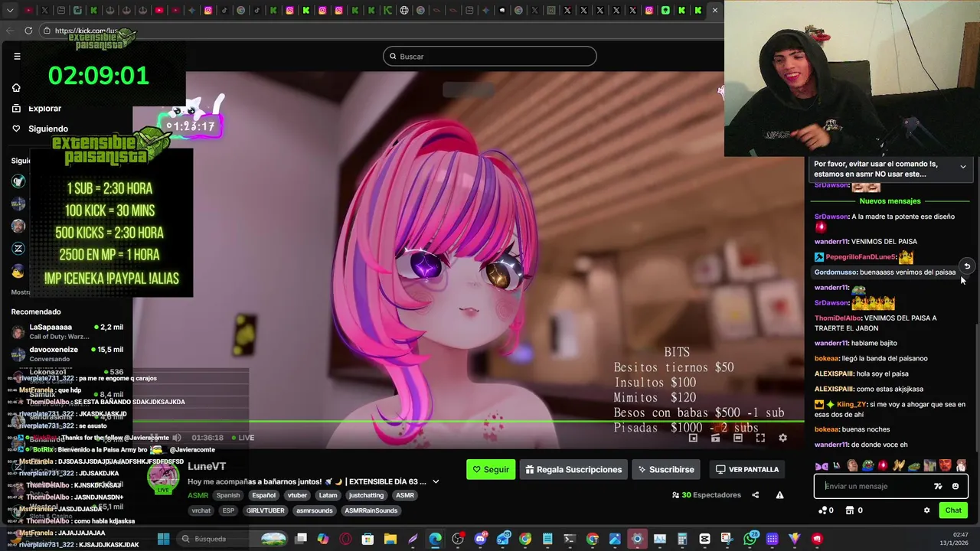This screenshot has height=551, width=980.
Task: Open Discord from the taskbar
Action: click(x=480, y=539)
